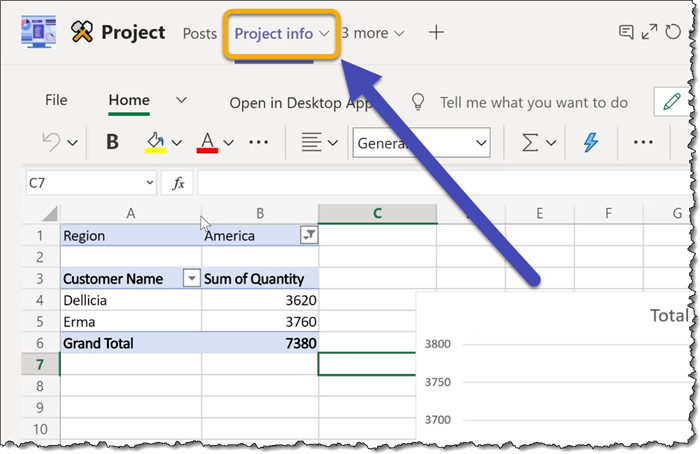The height and width of the screenshot is (454, 700).
Task: Click the text alignment icon
Action: point(311,143)
